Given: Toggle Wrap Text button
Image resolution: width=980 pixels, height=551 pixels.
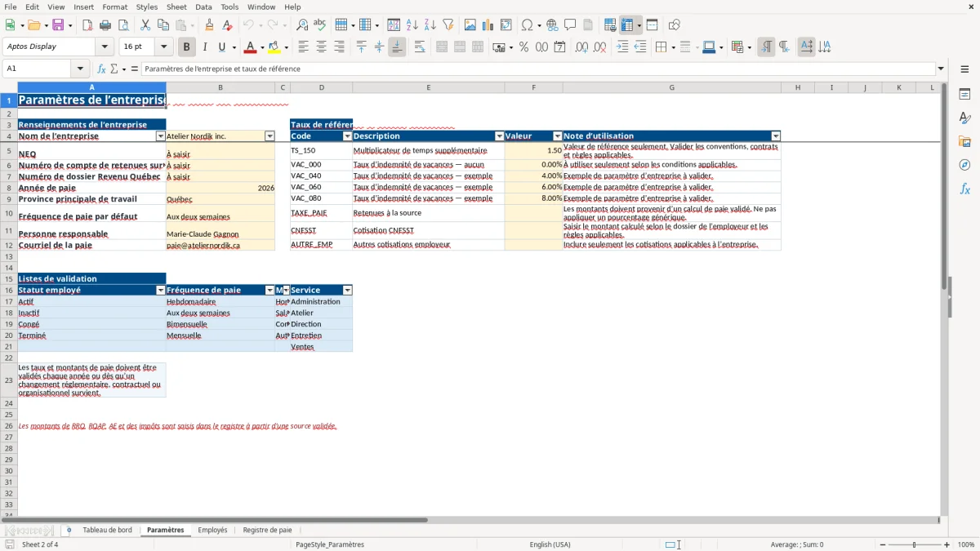Looking at the screenshot, I should [x=420, y=47].
